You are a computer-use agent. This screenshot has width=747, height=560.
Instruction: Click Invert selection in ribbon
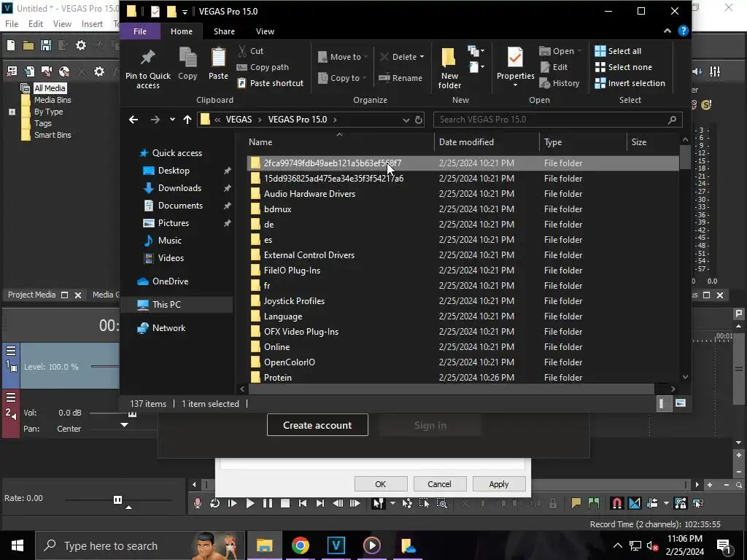pos(630,83)
